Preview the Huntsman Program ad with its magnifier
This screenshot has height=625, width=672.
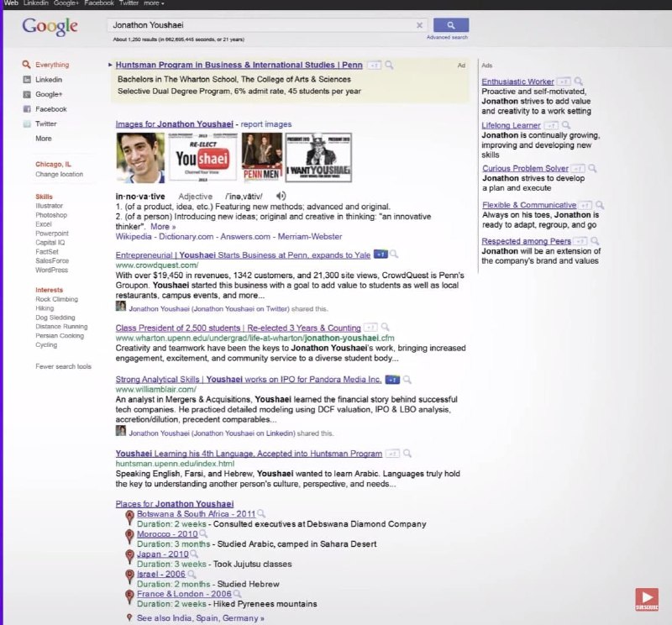pos(389,66)
